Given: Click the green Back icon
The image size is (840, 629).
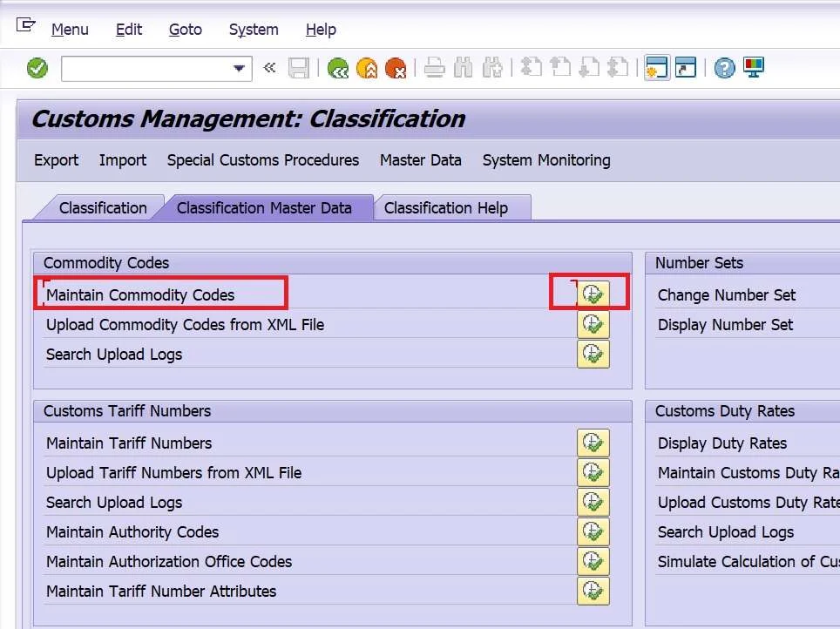Looking at the screenshot, I should 338,68.
